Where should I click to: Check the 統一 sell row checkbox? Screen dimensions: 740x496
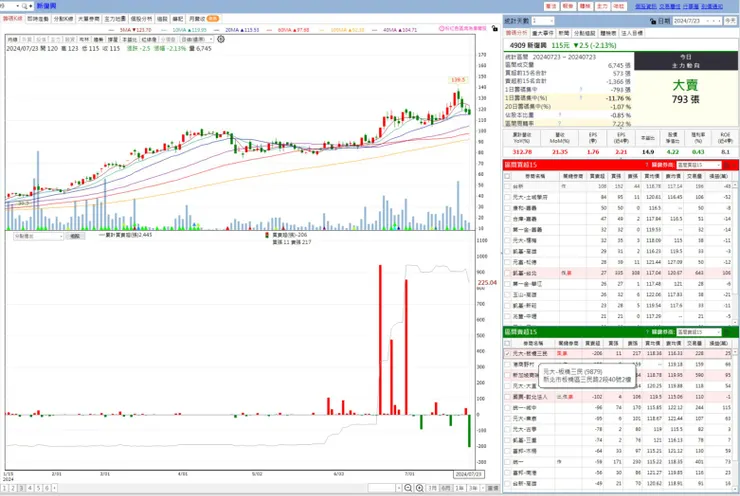point(508,462)
